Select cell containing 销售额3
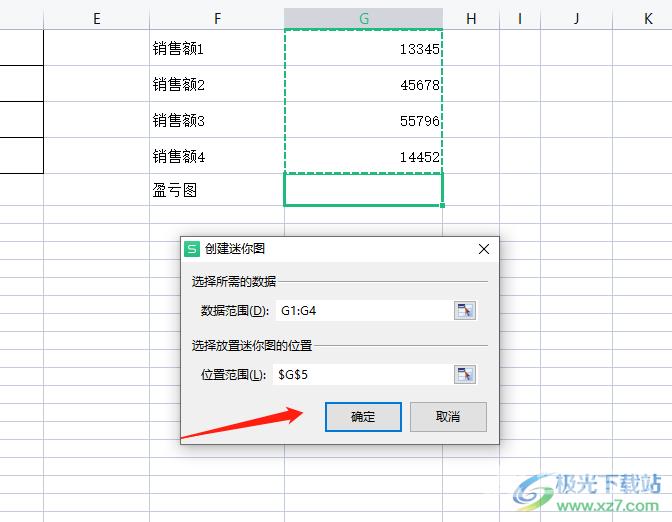672x522 pixels. tap(217, 120)
